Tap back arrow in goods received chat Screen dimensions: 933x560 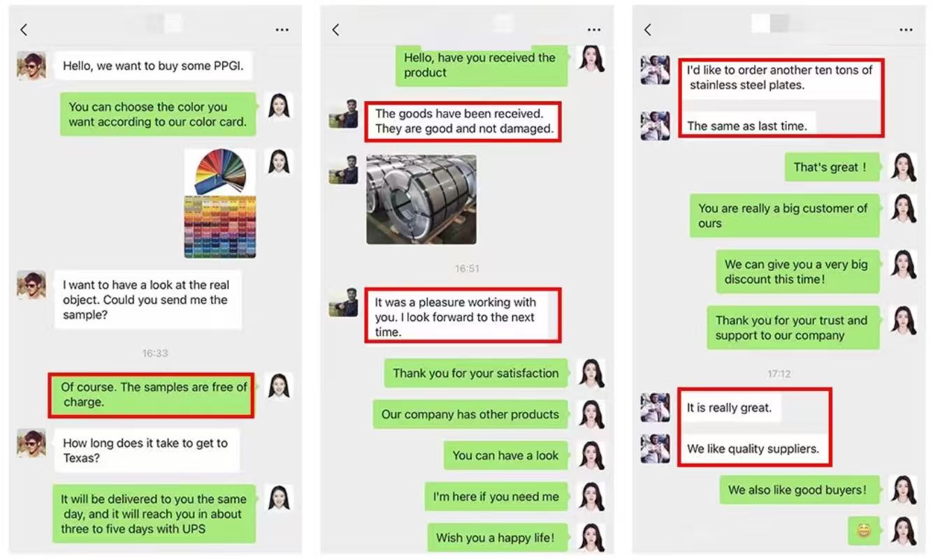coord(336,29)
